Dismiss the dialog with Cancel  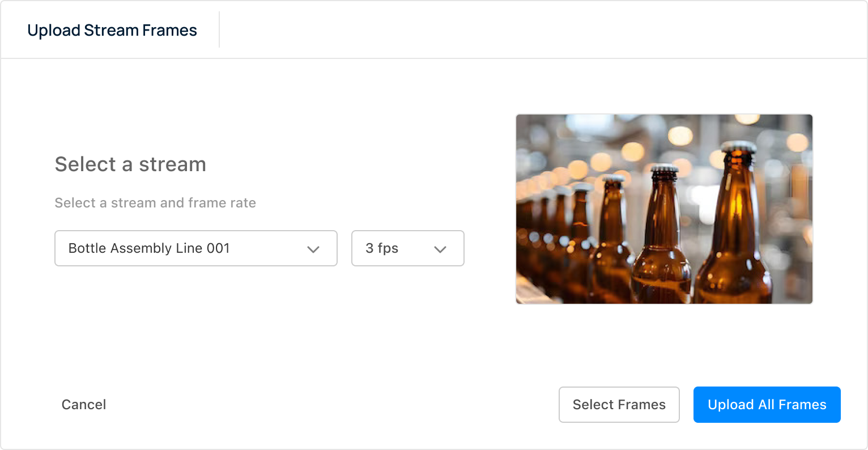[84, 405]
